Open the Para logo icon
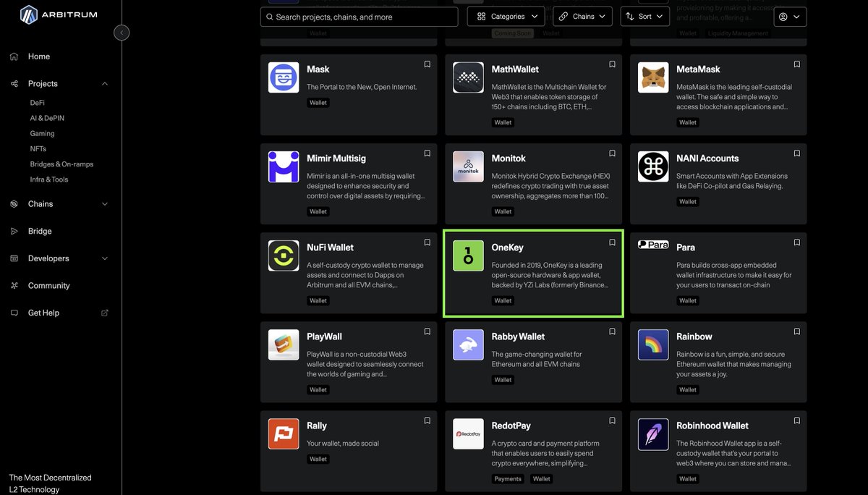The image size is (868, 495). pos(653,245)
